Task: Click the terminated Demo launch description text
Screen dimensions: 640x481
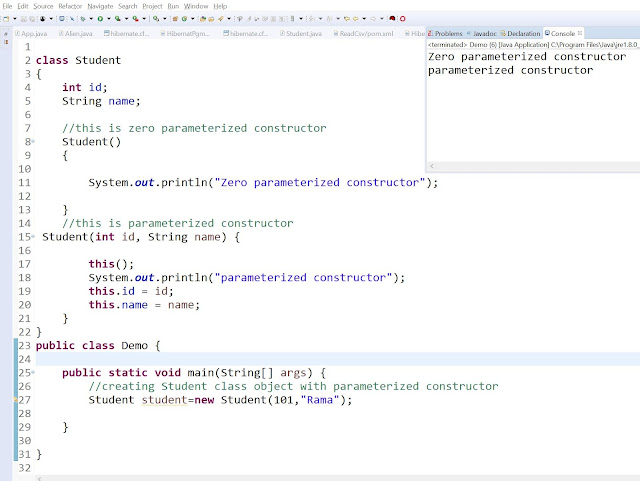Action: 533,45
